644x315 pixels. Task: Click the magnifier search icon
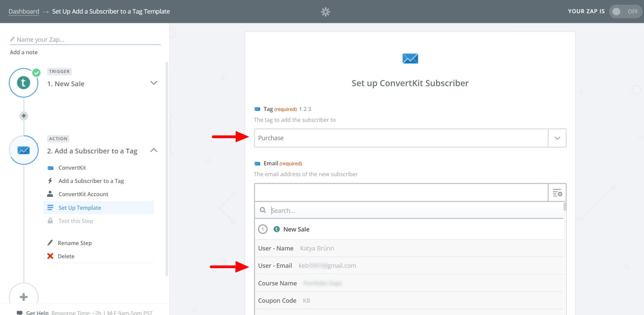point(263,210)
